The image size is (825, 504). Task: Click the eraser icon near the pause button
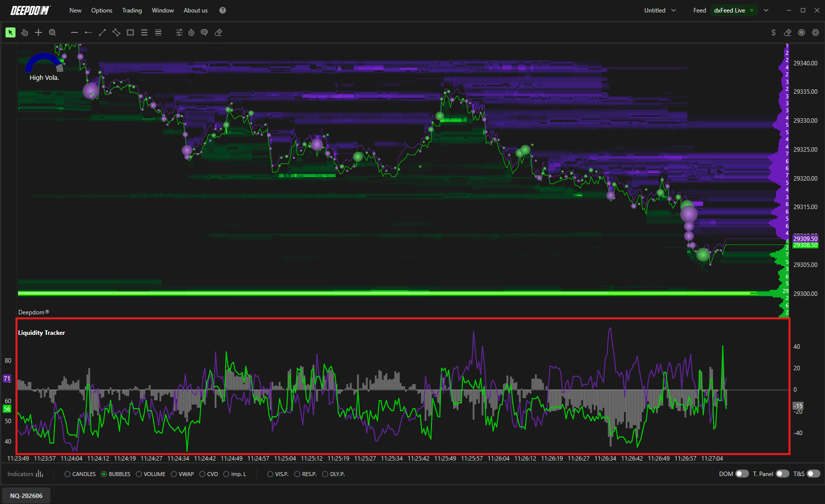point(788,32)
